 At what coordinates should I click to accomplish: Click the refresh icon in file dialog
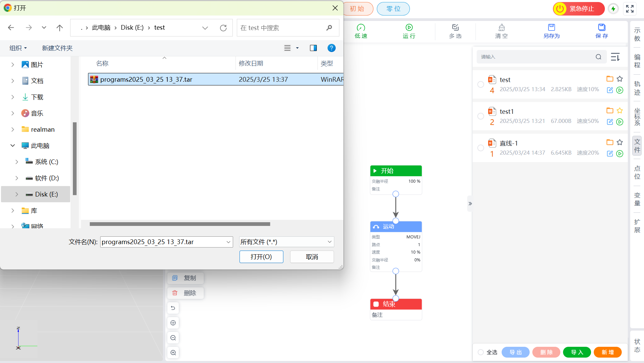(x=223, y=28)
